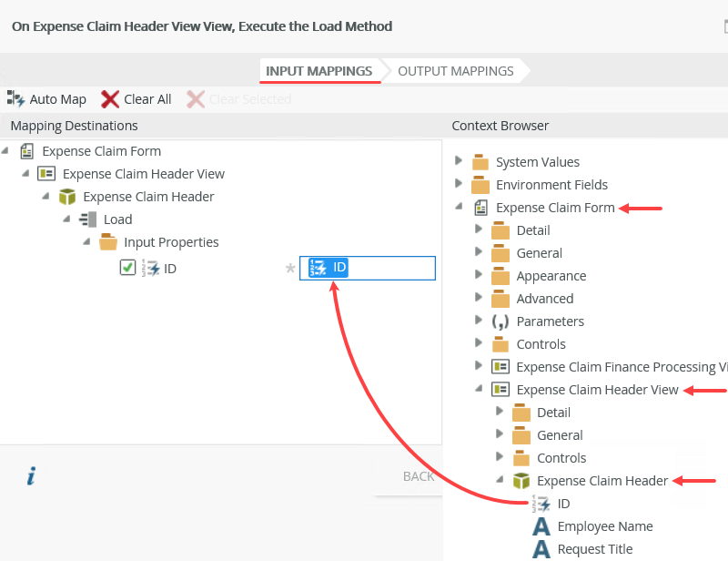The width and height of the screenshot is (728, 561).
Task: Click the Environment Fields folder icon
Action: [480, 184]
